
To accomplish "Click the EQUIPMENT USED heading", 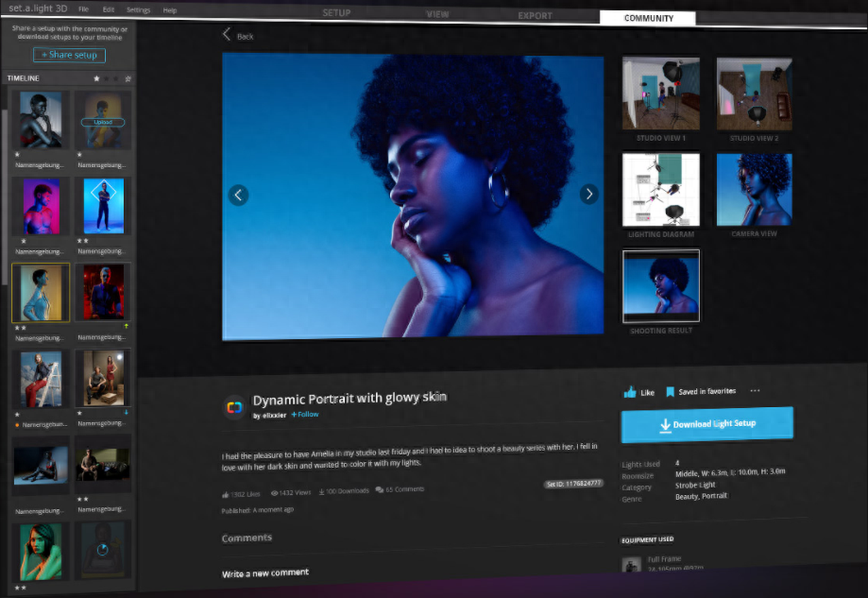I will pyautogui.click(x=648, y=539).
